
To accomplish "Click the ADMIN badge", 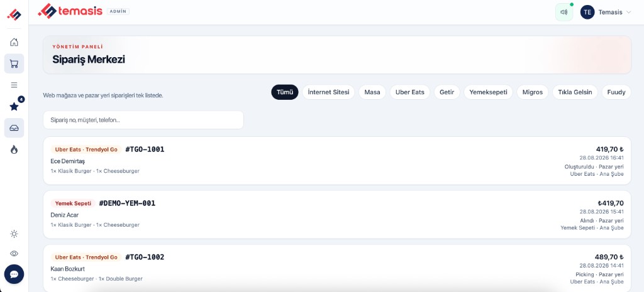I will [118, 11].
